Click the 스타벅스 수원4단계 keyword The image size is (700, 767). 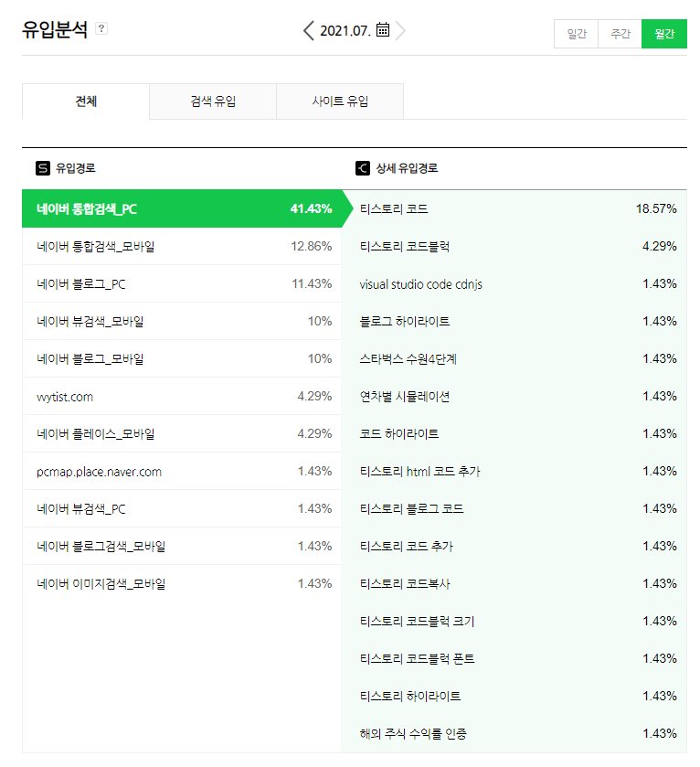pyautogui.click(x=408, y=359)
